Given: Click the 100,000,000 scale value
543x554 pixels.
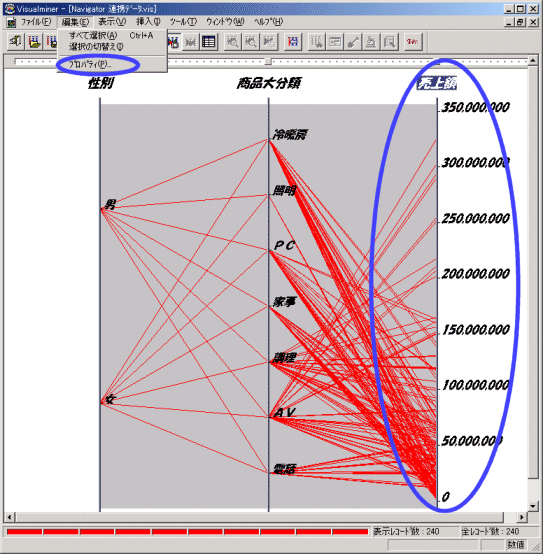Looking at the screenshot, I should coord(476,385).
